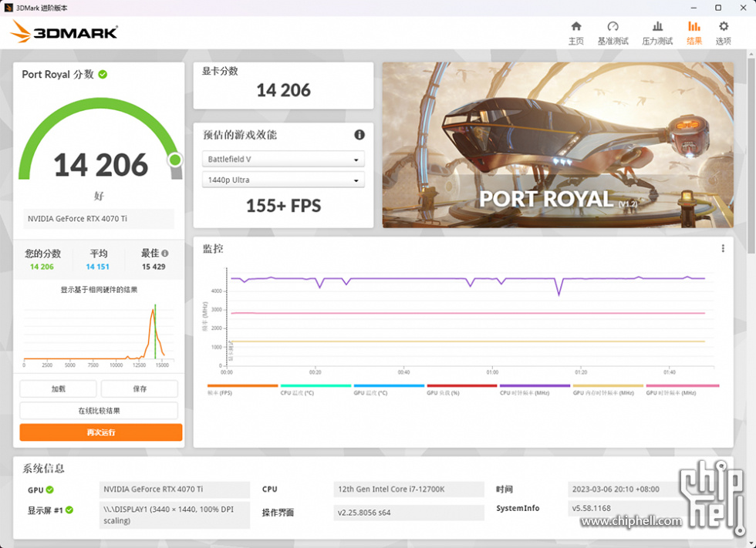Viewport: 756px width, 548px height.
Task: Toggle the purple CPU 时钟频率 legend swatch
Action: (535, 385)
